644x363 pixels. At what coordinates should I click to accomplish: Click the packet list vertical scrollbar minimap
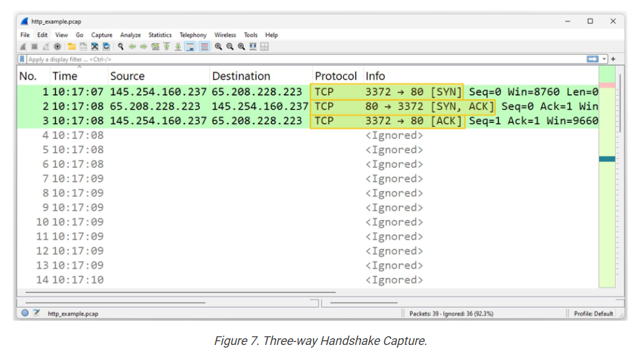tap(607, 180)
